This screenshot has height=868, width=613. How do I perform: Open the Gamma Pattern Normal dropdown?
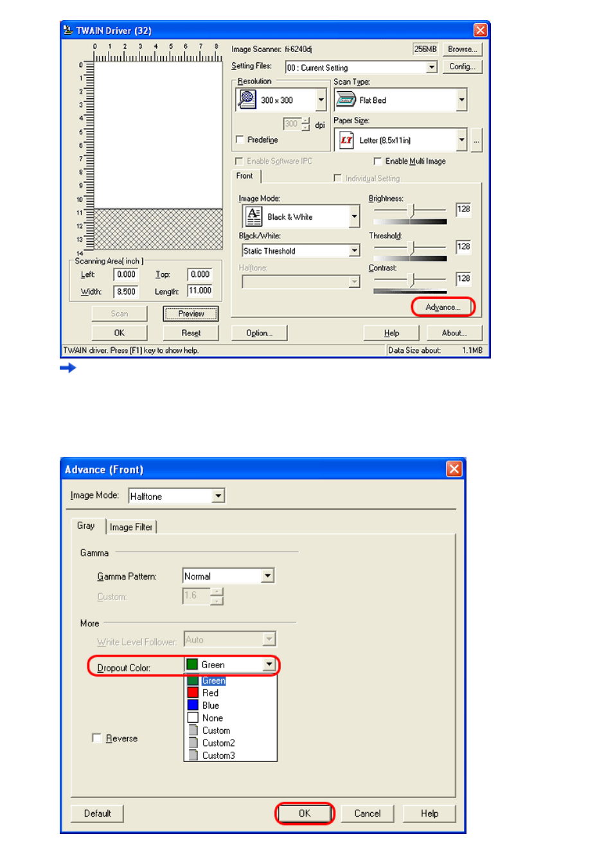(268, 576)
